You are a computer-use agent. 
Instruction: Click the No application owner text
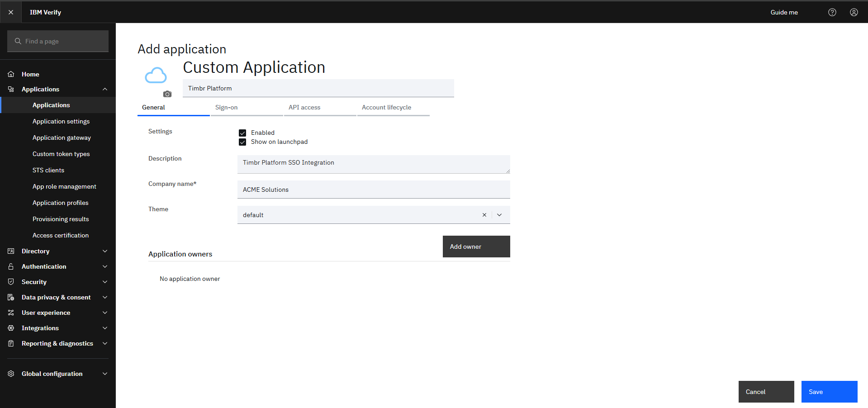190,279
